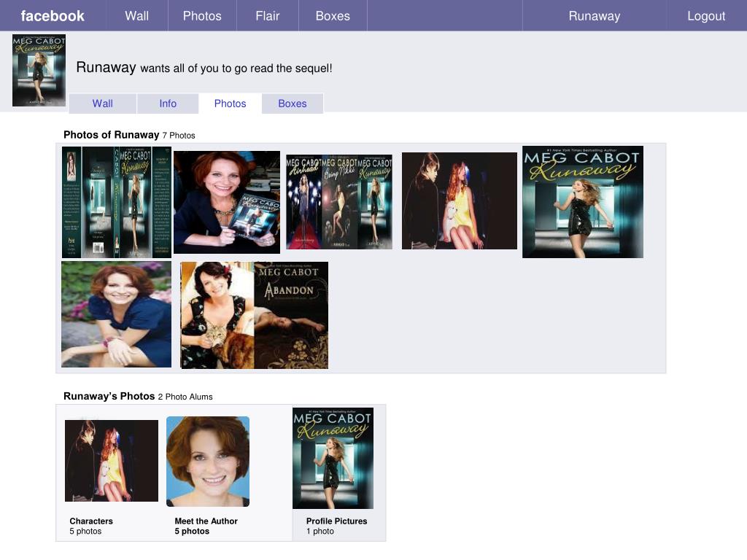Open Boxes in the top navigation bar

click(333, 16)
